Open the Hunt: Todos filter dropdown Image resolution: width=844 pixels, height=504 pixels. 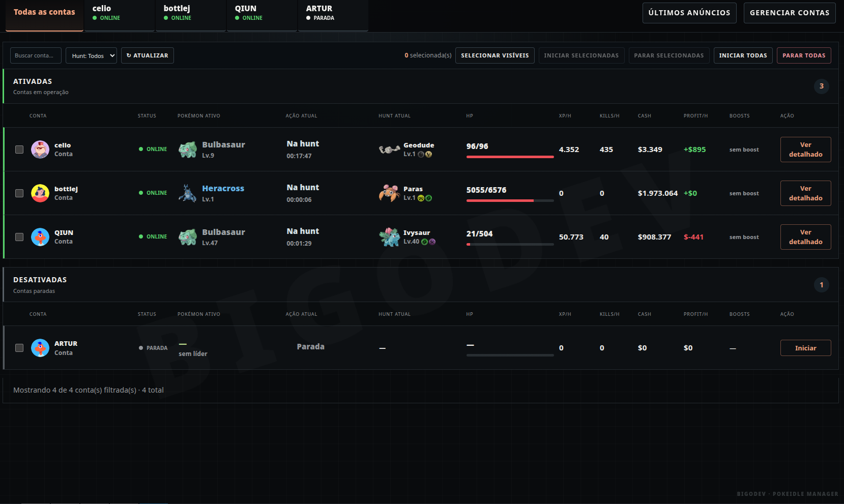[91, 55]
